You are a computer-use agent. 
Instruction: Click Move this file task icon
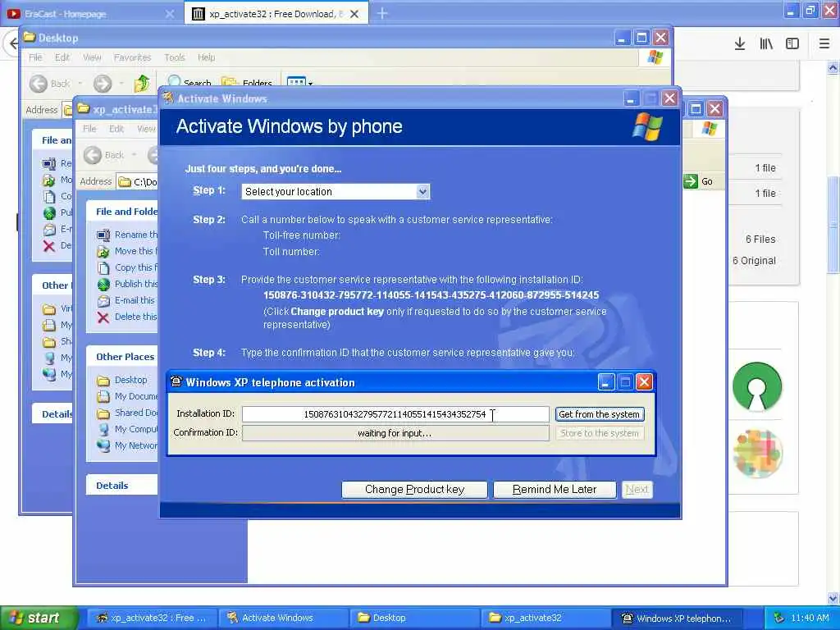103,251
